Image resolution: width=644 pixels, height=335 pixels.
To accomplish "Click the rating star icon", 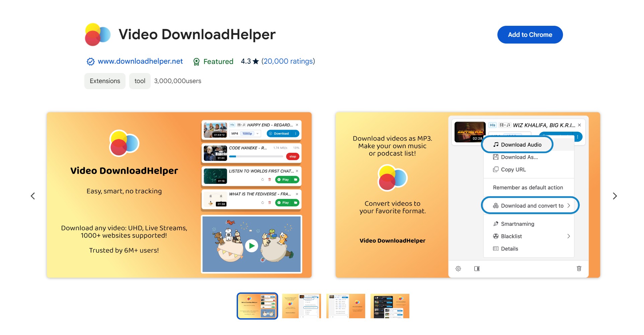I will point(256,61).
